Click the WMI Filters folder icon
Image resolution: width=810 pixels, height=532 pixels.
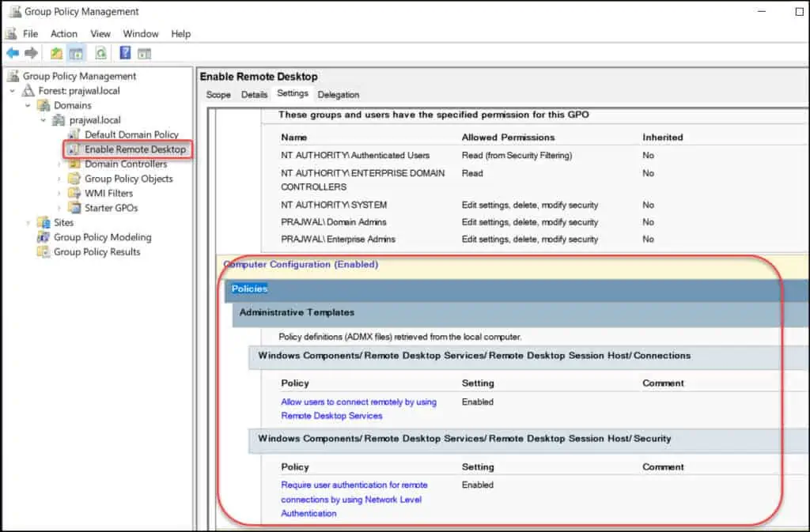pos(74,193)
